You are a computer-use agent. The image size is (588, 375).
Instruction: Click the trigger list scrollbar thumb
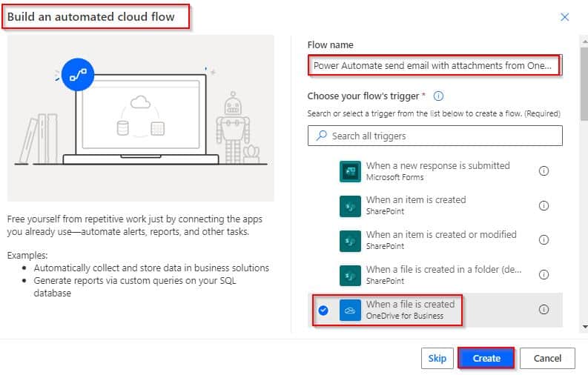pos(584,83)
